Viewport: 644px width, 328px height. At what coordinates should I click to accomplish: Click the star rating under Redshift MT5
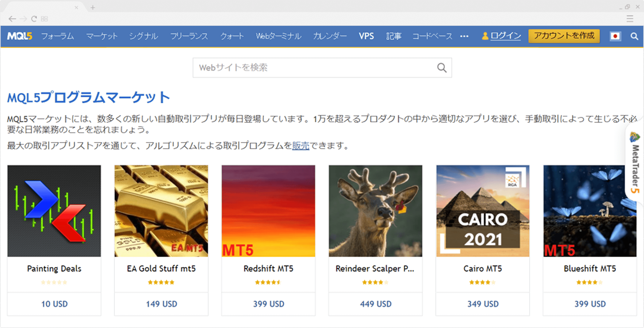[x=268, y=282]
